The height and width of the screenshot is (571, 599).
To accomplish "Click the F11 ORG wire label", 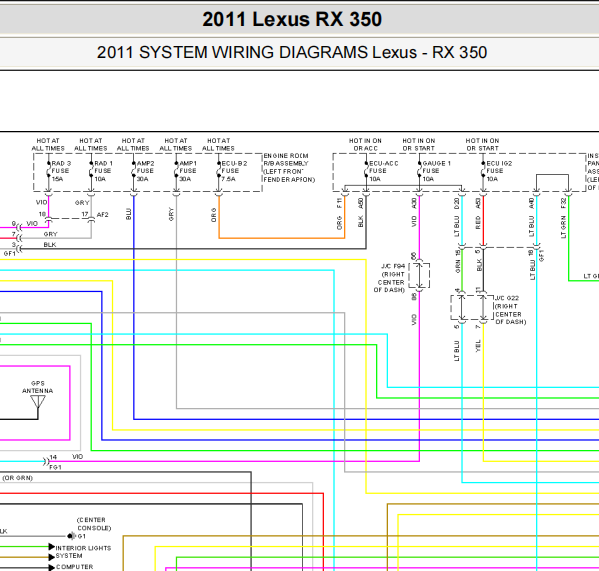I will coord(339,215).
